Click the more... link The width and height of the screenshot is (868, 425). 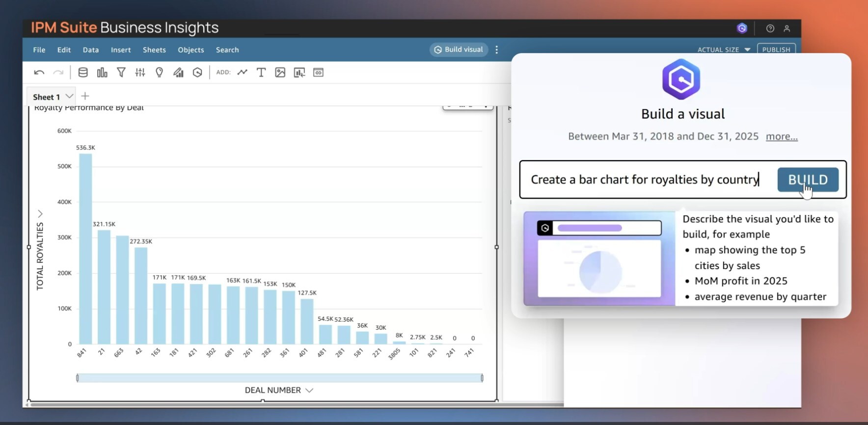point(782,136)
